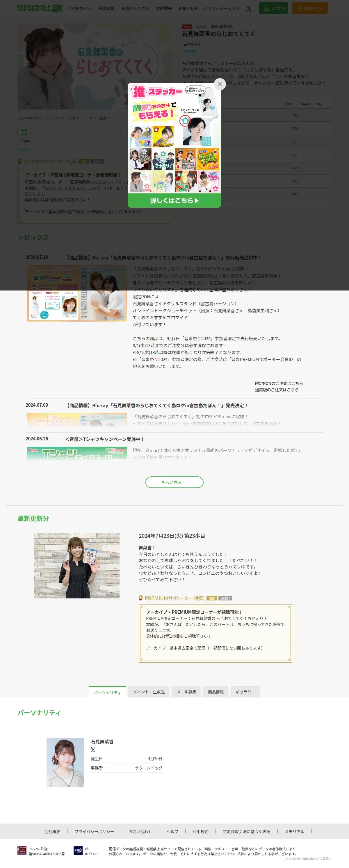
Task: Click the メモリアル footer link
Action: (294, 832)
